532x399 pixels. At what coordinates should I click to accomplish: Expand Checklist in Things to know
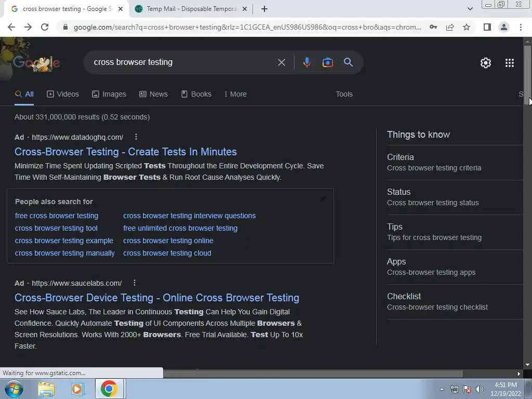(455, 302)
